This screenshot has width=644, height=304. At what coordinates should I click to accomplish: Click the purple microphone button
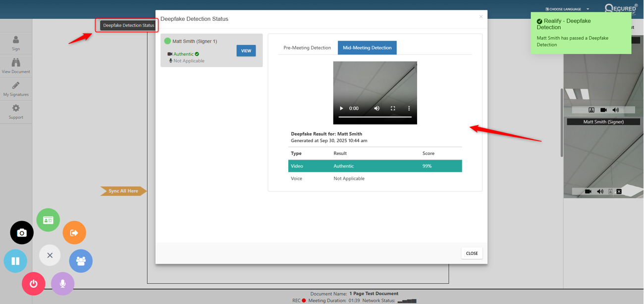[62, 284]
